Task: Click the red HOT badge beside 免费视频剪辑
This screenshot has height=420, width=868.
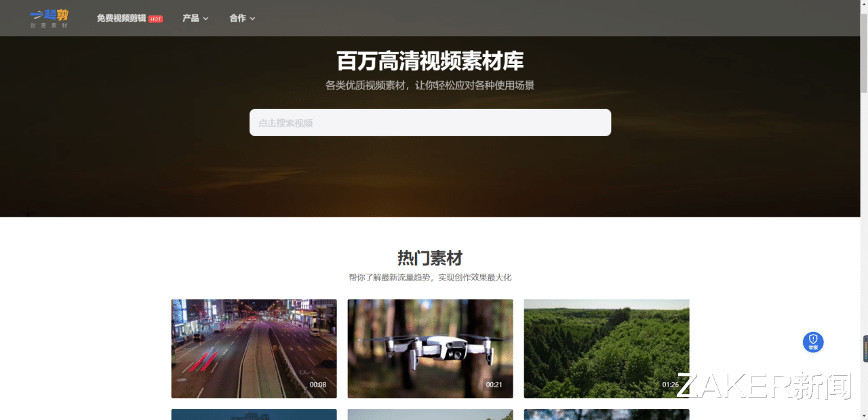Action: click(155, 19)
